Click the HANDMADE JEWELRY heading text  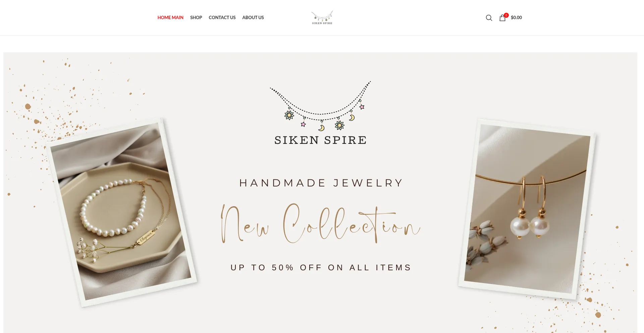point(321,183)
